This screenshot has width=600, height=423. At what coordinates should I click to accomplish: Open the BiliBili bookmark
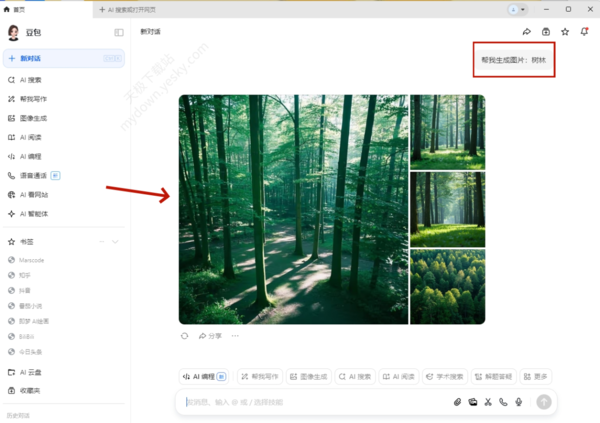pos(21,336)
